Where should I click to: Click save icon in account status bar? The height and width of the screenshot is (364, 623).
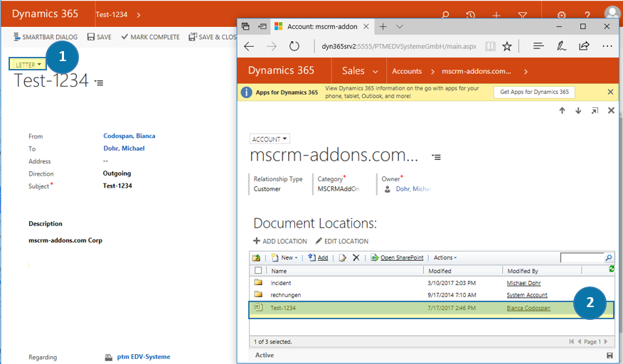609,355
